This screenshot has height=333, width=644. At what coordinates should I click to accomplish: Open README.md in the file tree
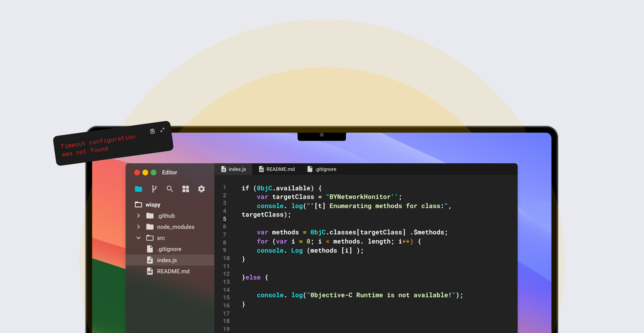pos(173,271)
